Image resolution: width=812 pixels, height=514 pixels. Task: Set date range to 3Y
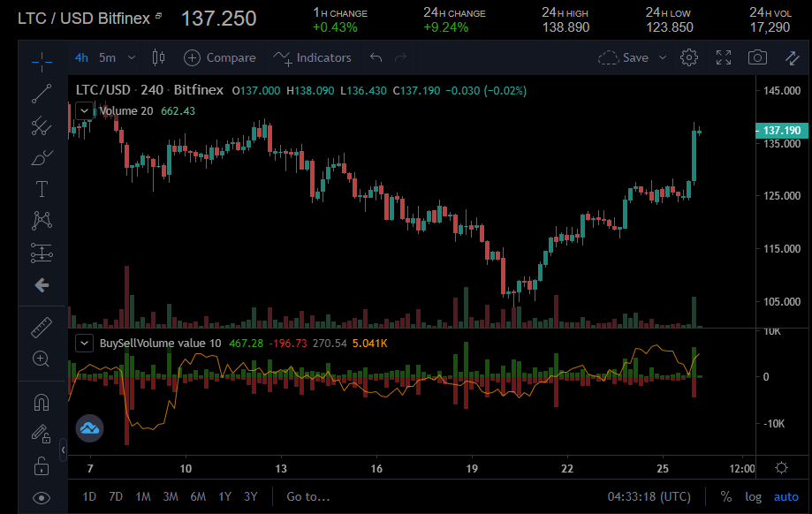click(x=251, y=497)
